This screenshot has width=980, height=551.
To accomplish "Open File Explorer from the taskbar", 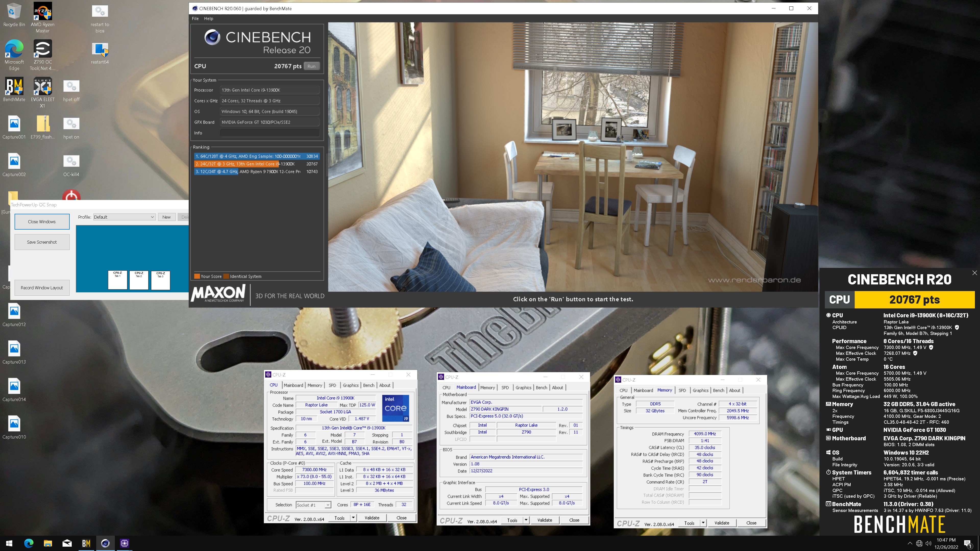I will pos(47,543).
